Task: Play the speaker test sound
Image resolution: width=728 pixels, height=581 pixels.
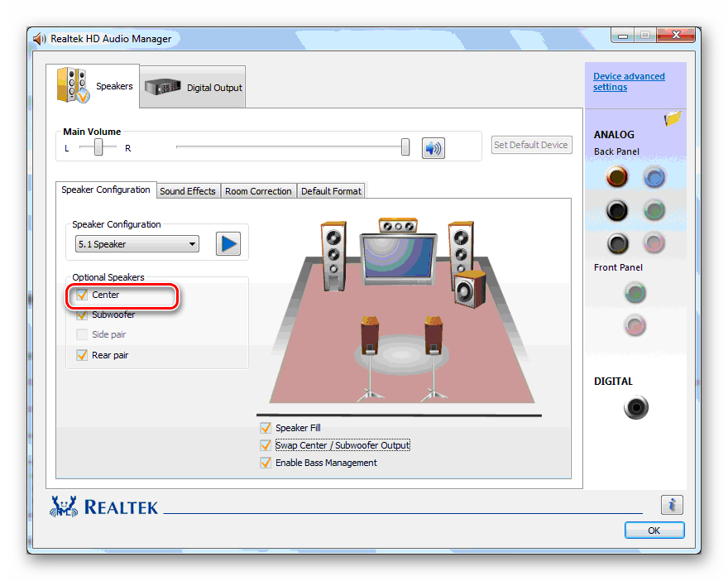Action: [228, 244]
